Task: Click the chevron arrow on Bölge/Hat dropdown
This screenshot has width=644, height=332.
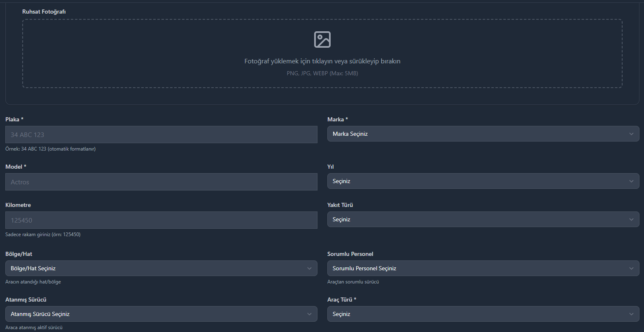Action: pos(309,268)
